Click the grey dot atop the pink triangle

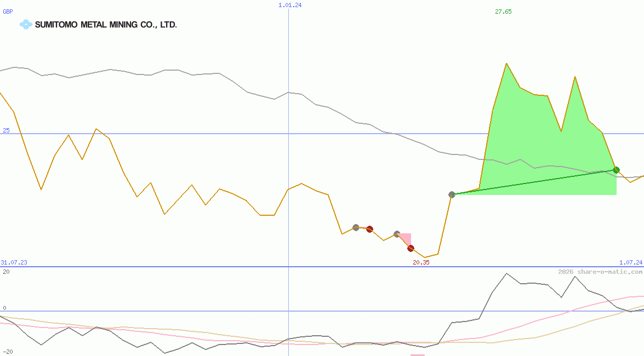pos(397,234)
